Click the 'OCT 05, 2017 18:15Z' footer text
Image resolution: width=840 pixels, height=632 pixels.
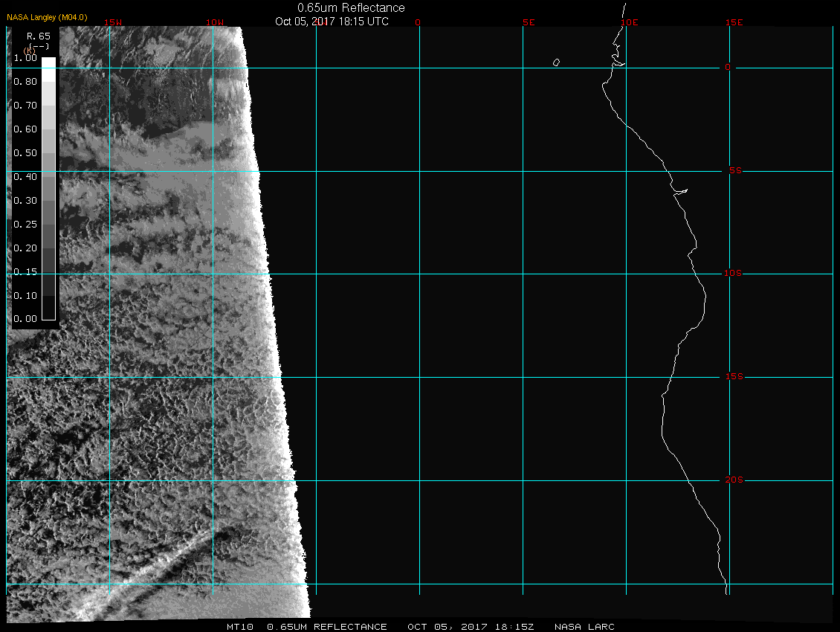tap(471, 627)
